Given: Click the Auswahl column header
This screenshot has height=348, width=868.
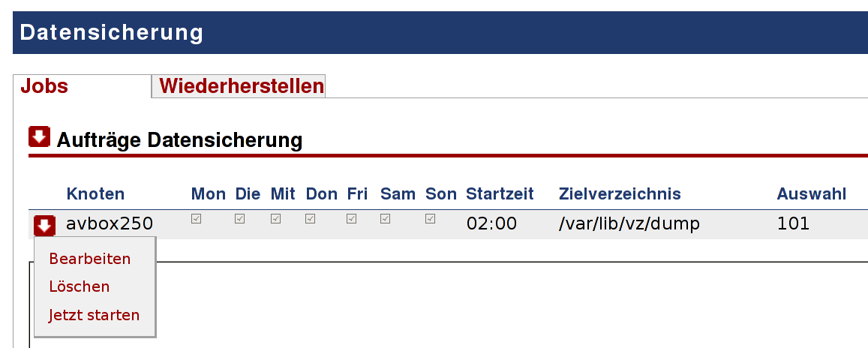Looking at the screenshot, I should click(812, 193).
